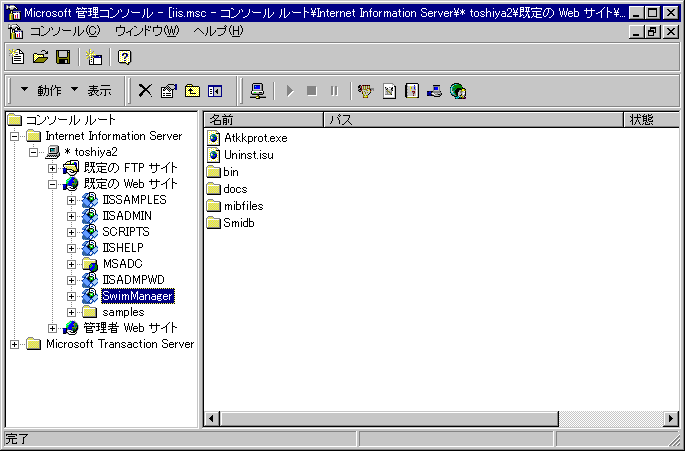Expand the samples folder node
Viewport: 685px width, 451px height.
71,312
